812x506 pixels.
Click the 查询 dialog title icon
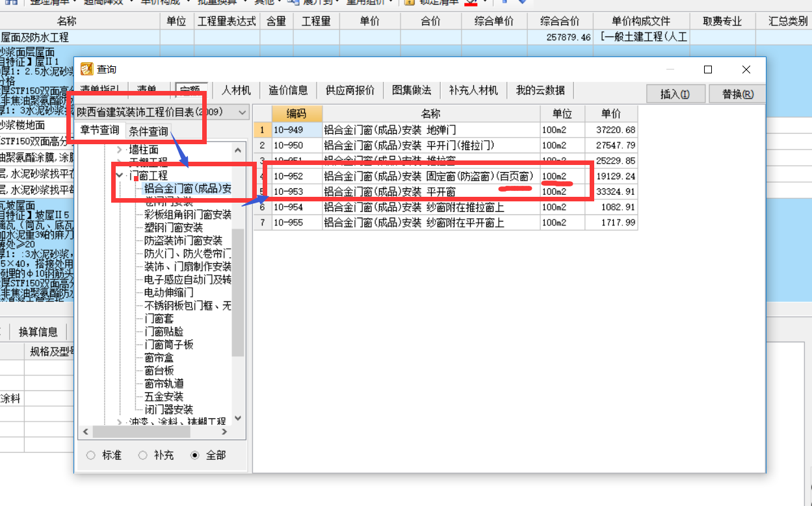86,69
